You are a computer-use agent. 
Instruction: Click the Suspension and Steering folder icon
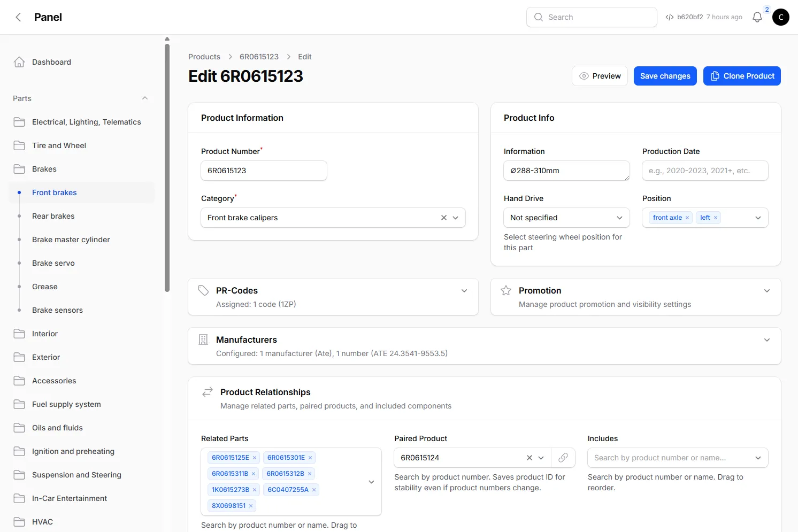[19, 475]
